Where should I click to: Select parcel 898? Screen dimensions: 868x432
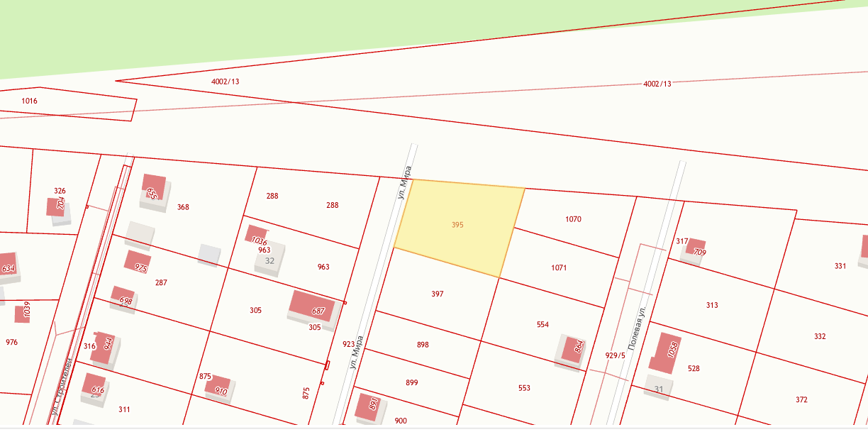[x=423, y=345]
